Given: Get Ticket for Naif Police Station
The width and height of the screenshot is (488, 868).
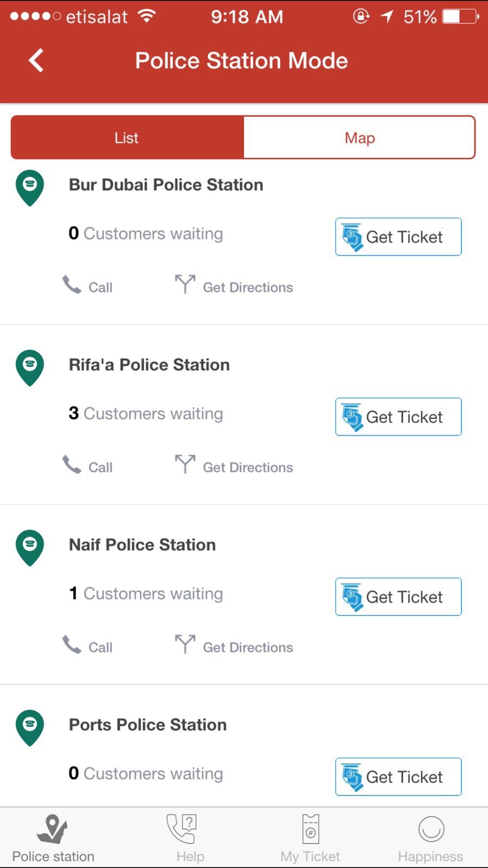Looking at the screenshot, I should tap(399, 597).
